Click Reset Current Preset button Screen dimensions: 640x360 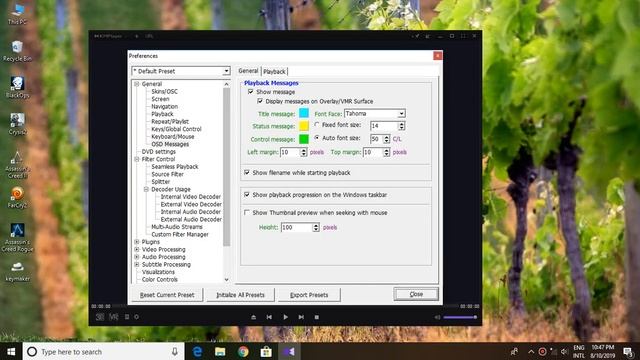point(167,295)
